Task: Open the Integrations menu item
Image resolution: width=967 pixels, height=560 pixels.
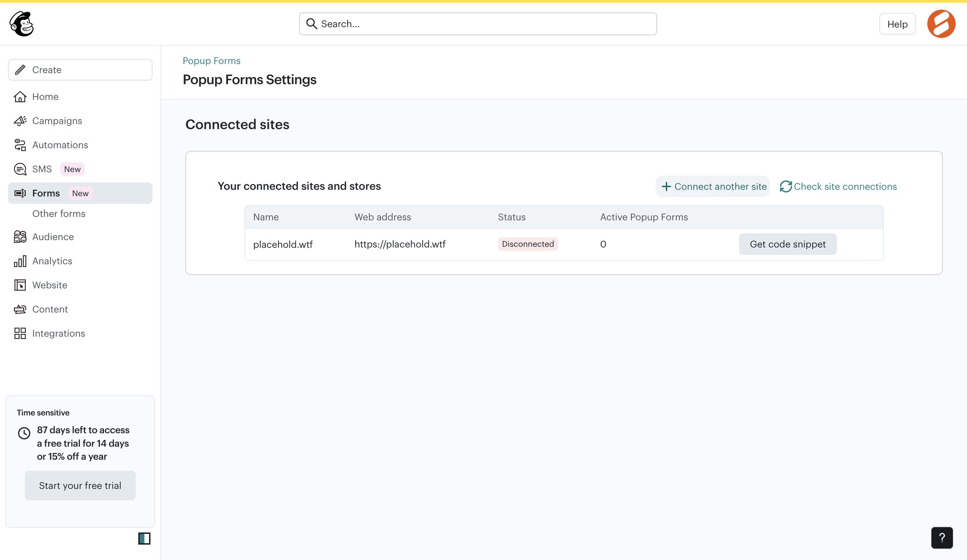Action: point(80,333)
